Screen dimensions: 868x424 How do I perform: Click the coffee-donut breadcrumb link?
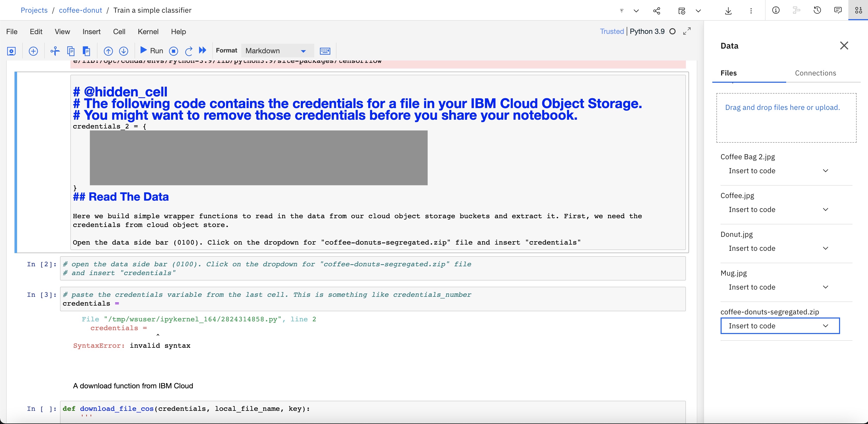point(80,10)
